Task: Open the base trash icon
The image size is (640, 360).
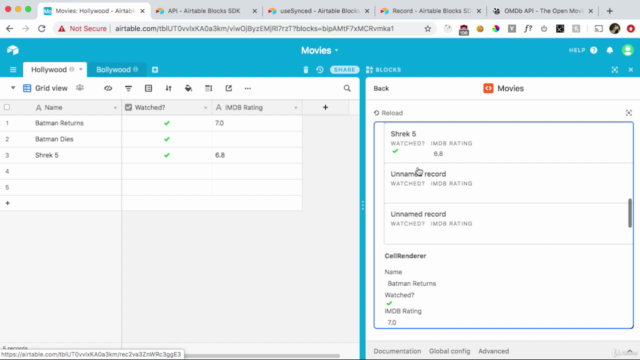Action: 306,70
